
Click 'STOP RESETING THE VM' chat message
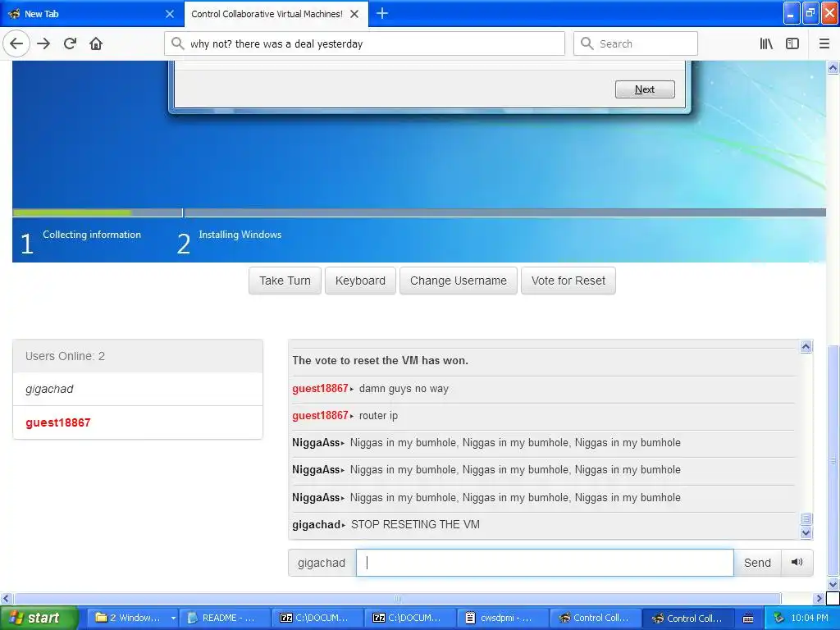point(415,524)
